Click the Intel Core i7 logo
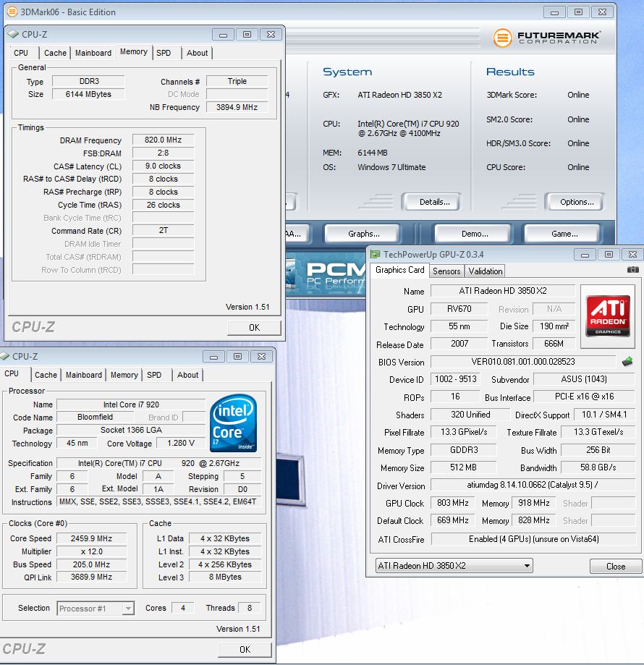Image resolution: width=644 pixels, height=665 pixels. (233, 423)
